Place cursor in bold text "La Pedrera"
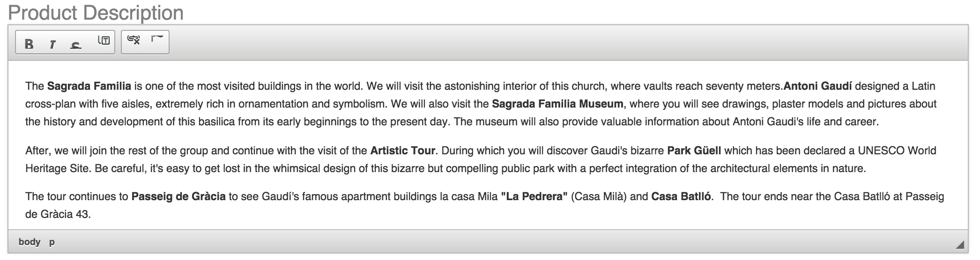Screen dimensions: 980x260 coord(534,196)
